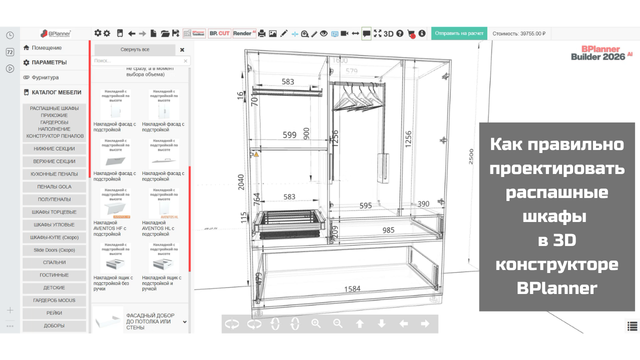The width and height of the screenshot is (640, 360).
Task: Toggle the comments speech bubble icon
Action: [367, 33]
